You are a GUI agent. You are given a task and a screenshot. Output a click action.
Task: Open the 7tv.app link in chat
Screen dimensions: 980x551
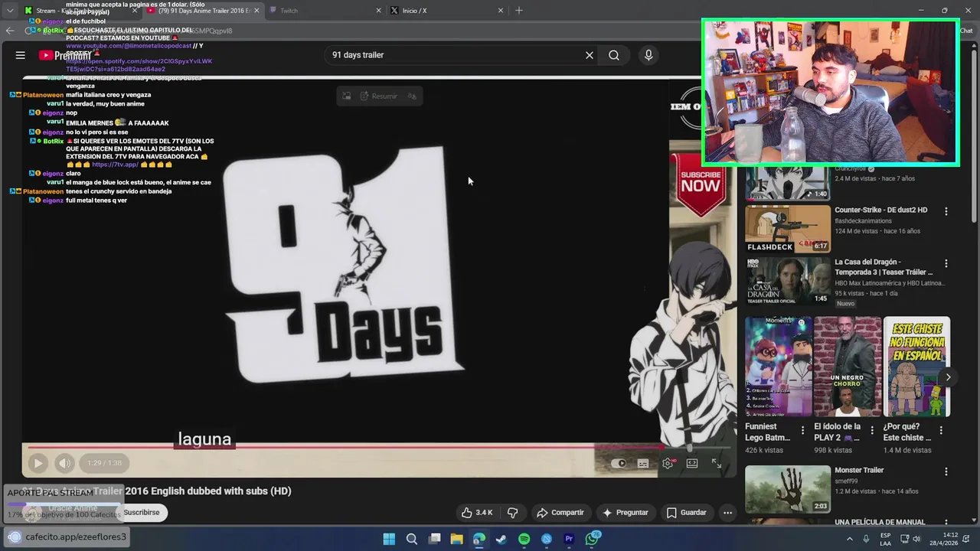pos(115,165)
